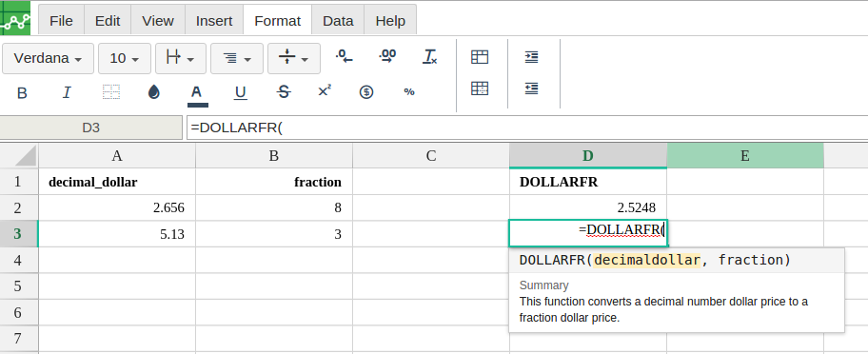Open the Data menu
This screenshot has height=354, width=868.
338,21
